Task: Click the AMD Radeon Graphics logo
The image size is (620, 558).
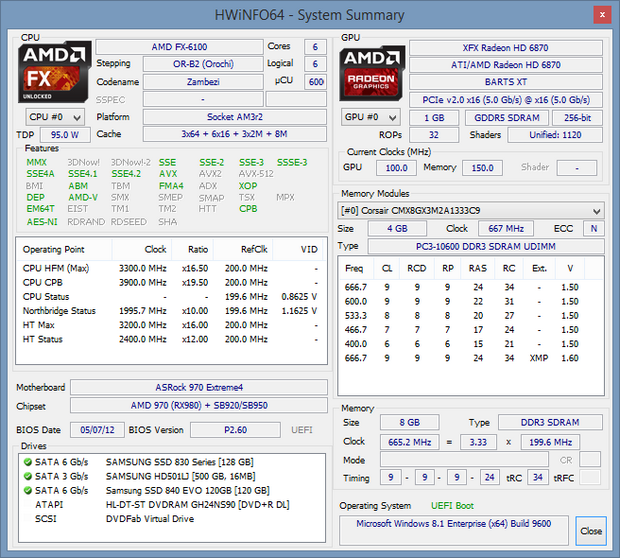Action: 372,73
